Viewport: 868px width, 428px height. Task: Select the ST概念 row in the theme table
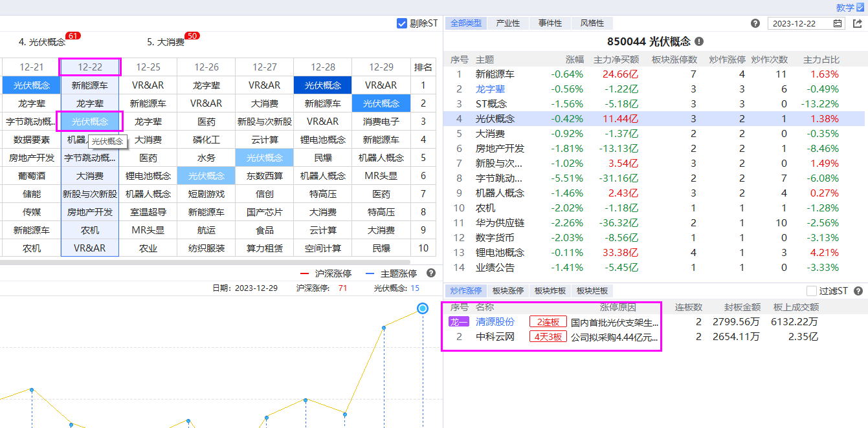654,104
